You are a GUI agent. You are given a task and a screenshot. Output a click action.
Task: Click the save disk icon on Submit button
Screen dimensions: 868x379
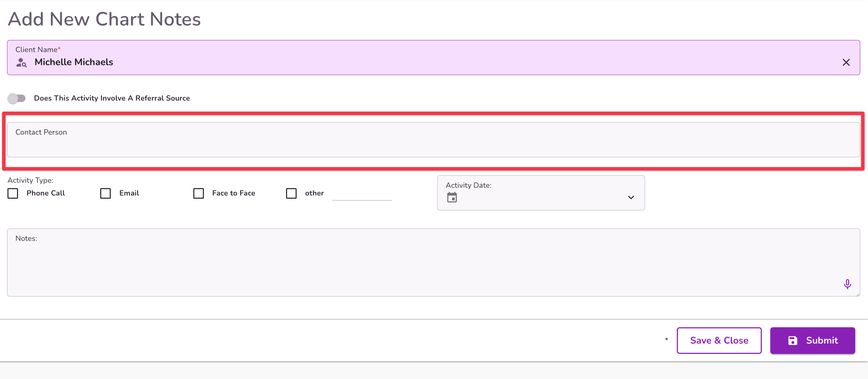(793, 340)
